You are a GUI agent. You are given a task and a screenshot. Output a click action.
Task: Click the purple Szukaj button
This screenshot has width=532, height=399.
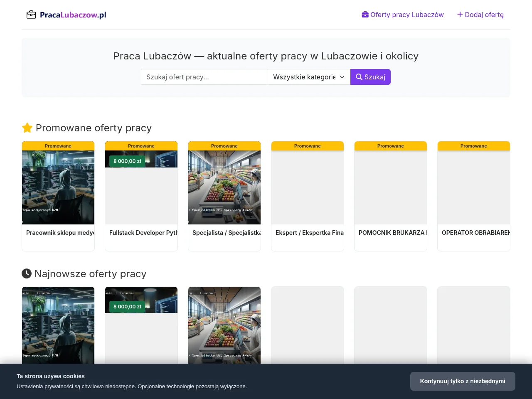point(370,77)
